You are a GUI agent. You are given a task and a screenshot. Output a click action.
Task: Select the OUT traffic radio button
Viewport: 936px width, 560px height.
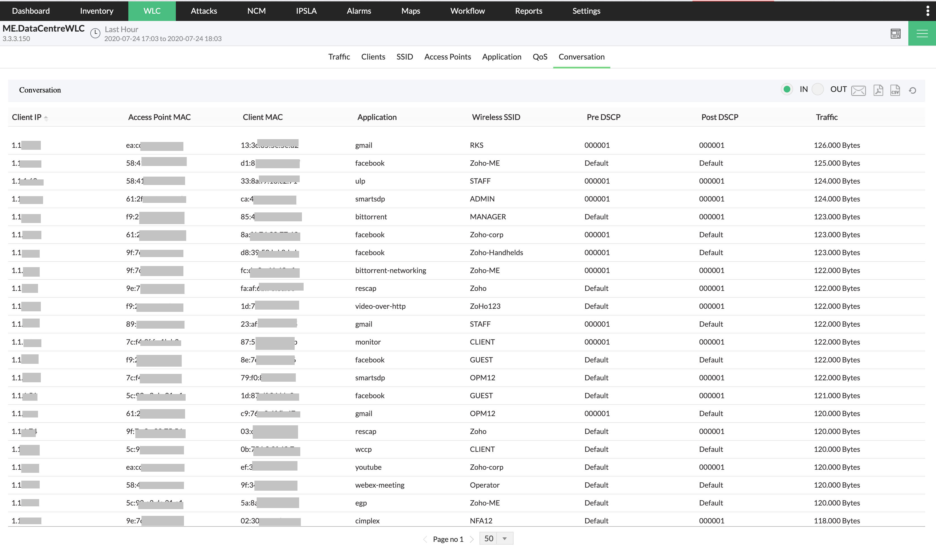817,89
